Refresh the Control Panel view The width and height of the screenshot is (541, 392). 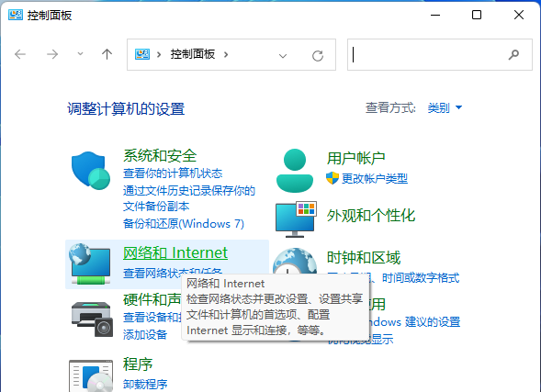click(x=318, y=55)
